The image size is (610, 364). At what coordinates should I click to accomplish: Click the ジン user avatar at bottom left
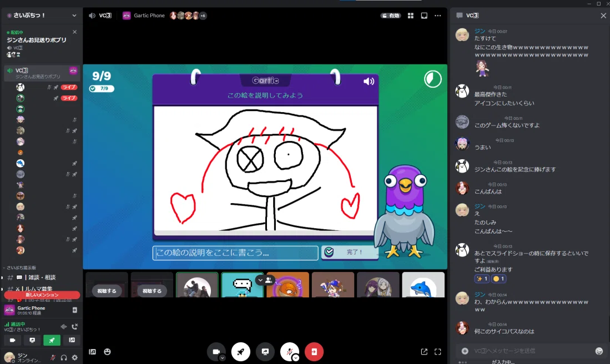pos(9,357)
